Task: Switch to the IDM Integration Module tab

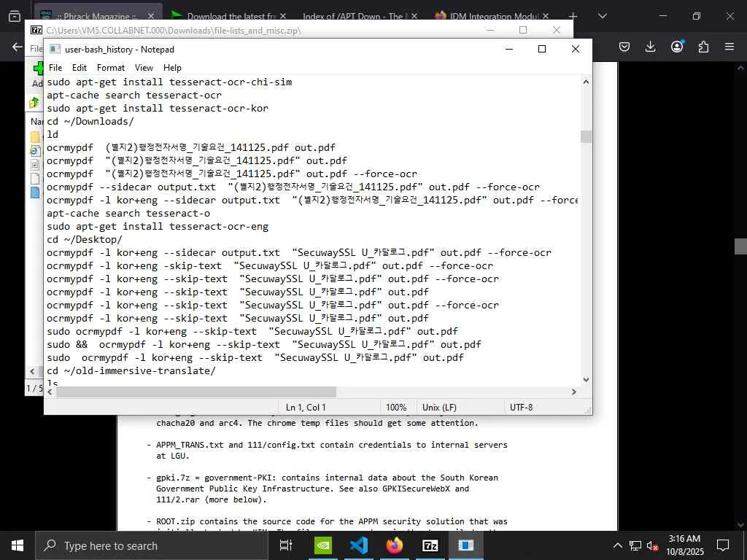Action: pyautogui.click(x=491, y=16)
